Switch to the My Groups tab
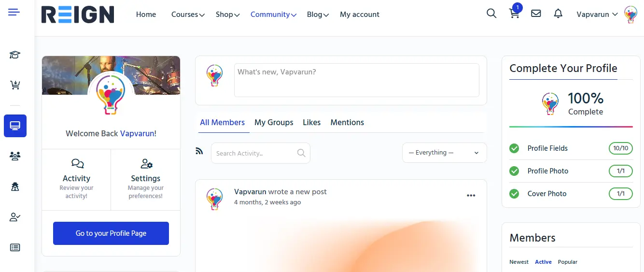The height and width of the screenshot is (272, 644). (274, 122)
